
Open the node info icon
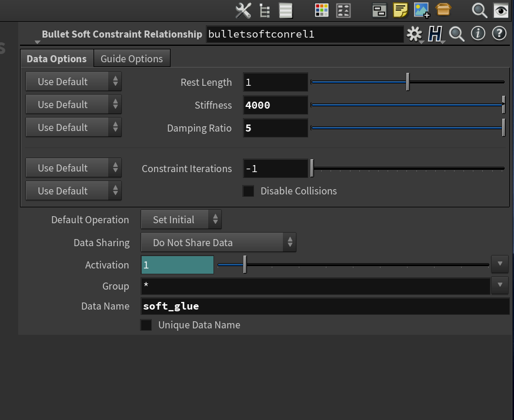coord(478,33)
